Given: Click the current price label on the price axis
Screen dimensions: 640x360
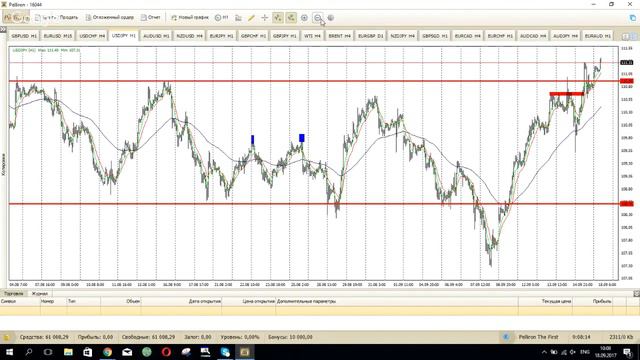Looking at the screenshot, I should 627,62.
